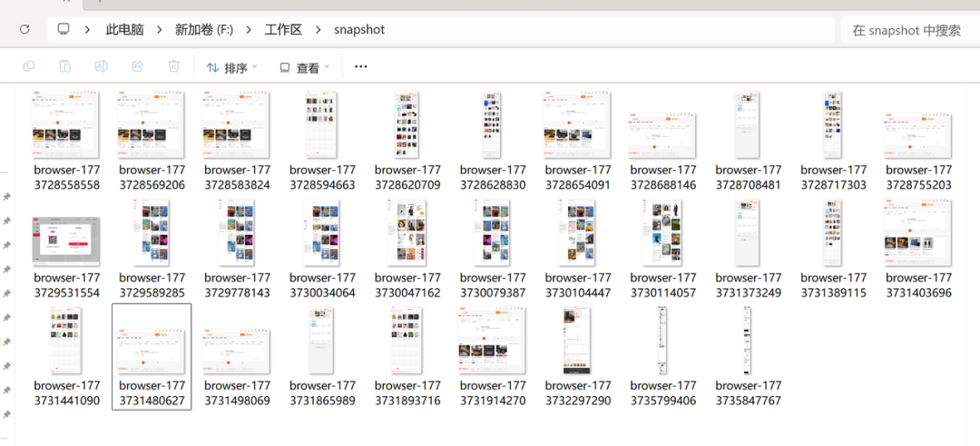980x446 pixels.
Task: Navigate to 工作区 in breadcrumb
Action: [x=284, y=29]
